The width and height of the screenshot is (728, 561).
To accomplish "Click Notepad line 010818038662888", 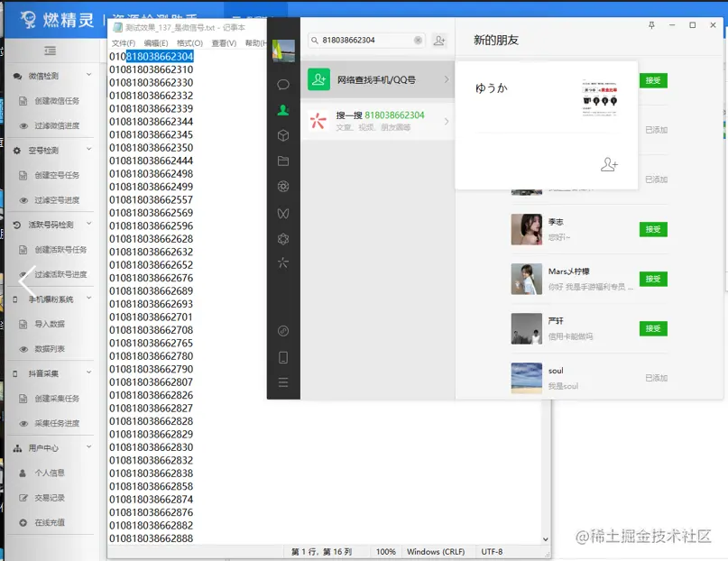I will 152,538.
